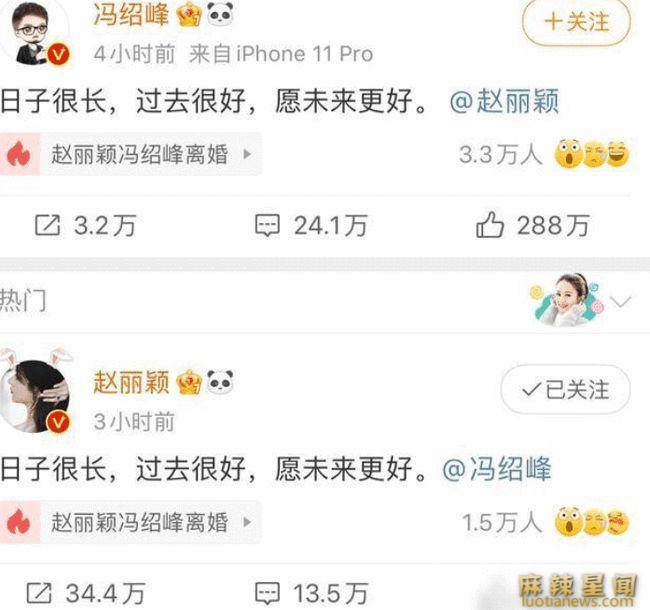Unfollow 赵丽颖 via the 已关注 button
This screenshot has height=610, width=650.
tap(565, 390)
